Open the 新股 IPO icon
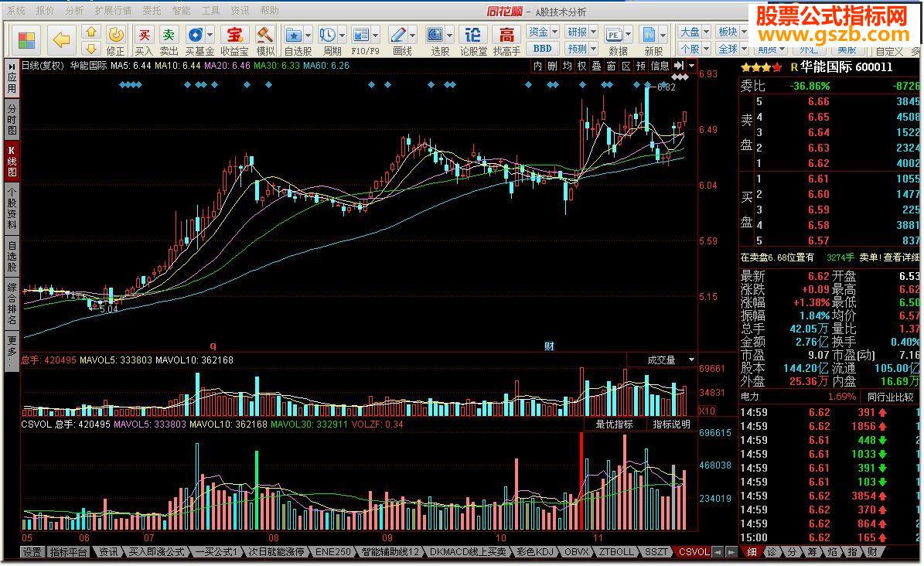The width and height of the screenshot is (924, 566). point(649,35)
